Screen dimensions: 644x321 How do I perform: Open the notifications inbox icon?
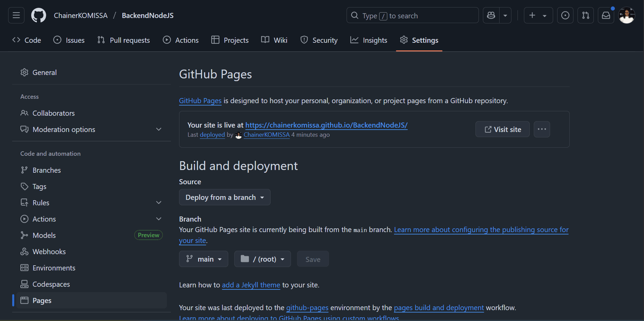click(606, 15)
